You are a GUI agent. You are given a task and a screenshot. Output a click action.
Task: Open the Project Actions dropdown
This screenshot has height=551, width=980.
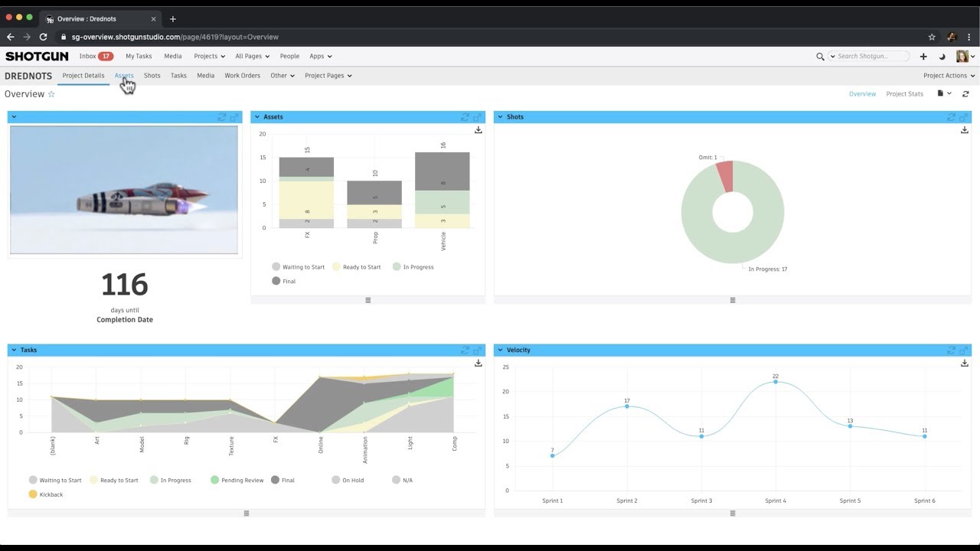949,76
